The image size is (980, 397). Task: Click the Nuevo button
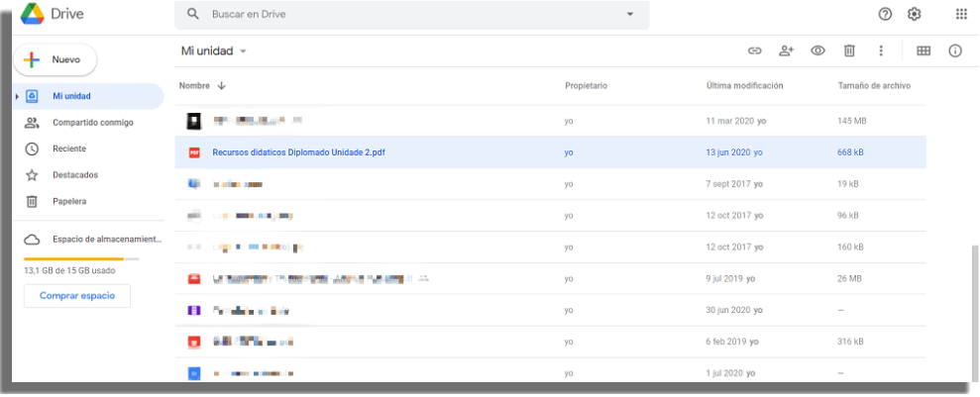[55, 60]
